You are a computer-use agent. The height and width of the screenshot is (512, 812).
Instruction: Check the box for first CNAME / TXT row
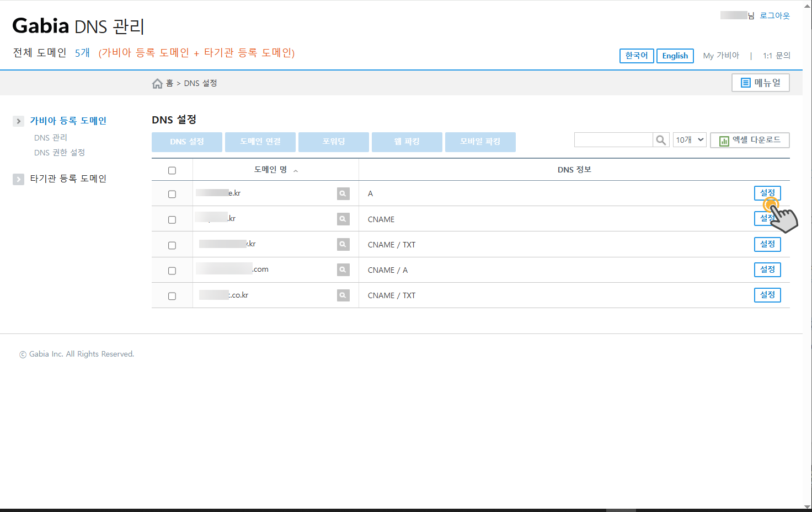click(172, 245)
